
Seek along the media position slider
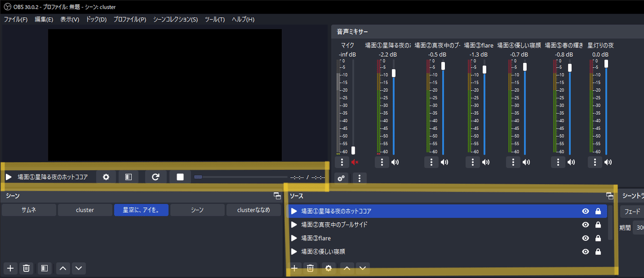pos(241,177)
